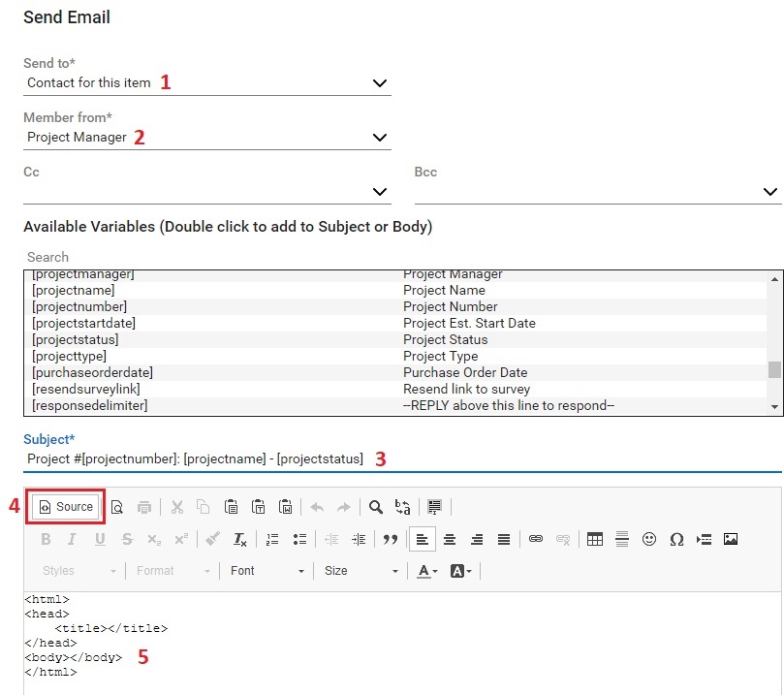The height and width of the screenshot is (695, 784).
Task: Select Align Left alignment
Action: click(422, 539)
